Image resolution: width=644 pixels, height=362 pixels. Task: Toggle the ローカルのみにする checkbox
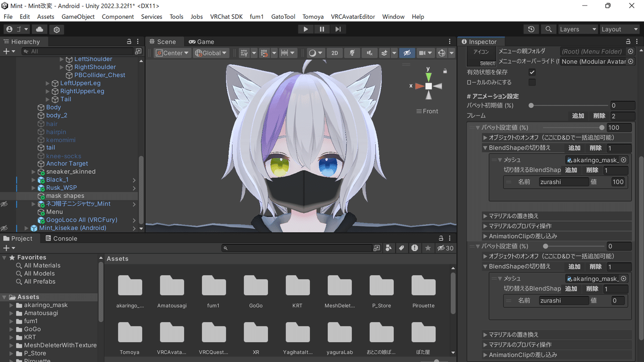532,83
